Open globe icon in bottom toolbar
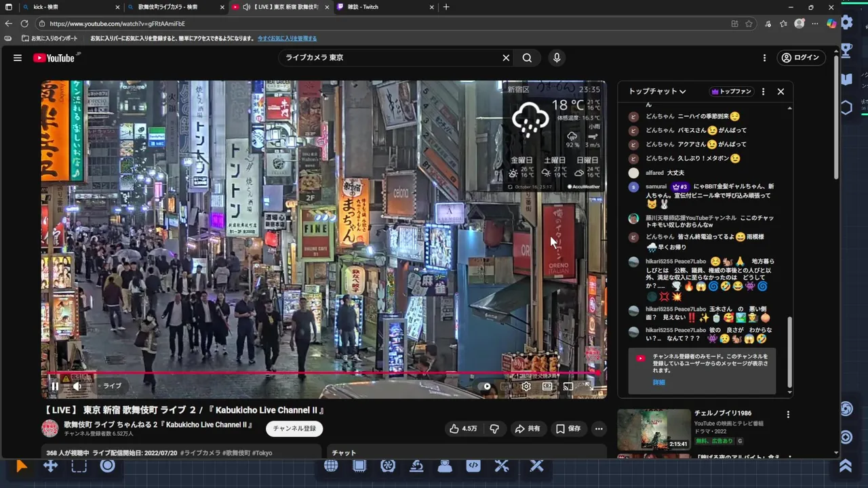The height and width of the screenshot is (488, 868). click(x=331, y=466)
